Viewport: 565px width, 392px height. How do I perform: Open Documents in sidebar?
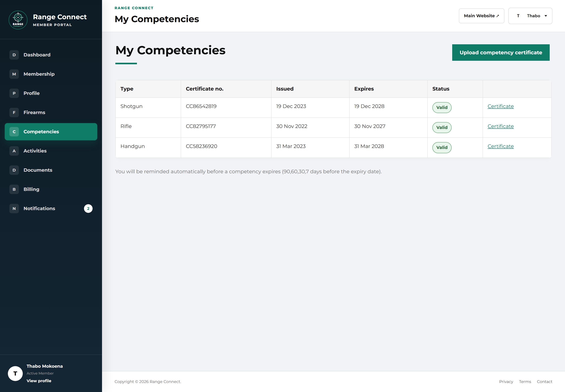[x=51, y=170]
